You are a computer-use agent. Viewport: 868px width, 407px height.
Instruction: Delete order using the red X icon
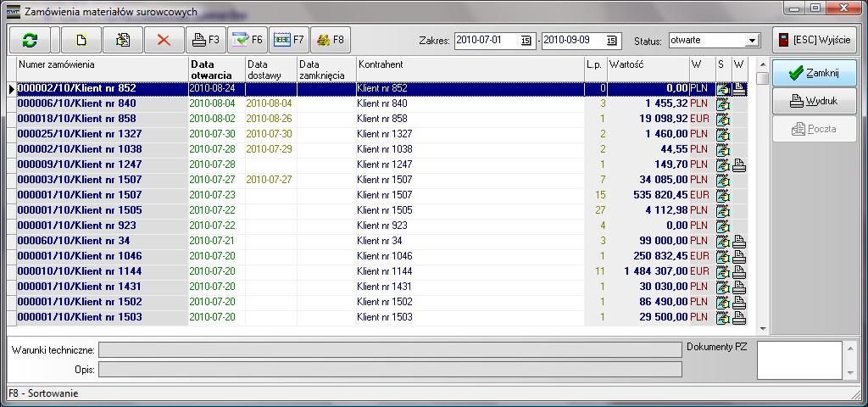click(164, 40)
